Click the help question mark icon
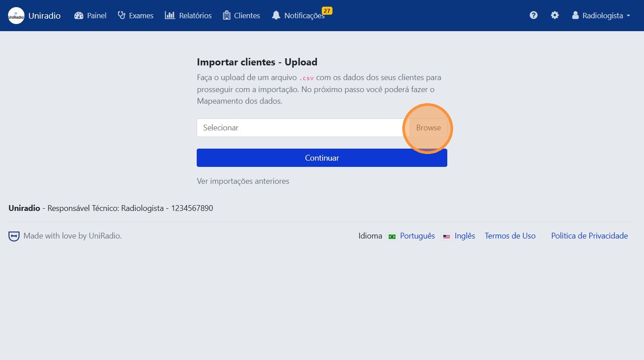644x360 pixels. 533,15
